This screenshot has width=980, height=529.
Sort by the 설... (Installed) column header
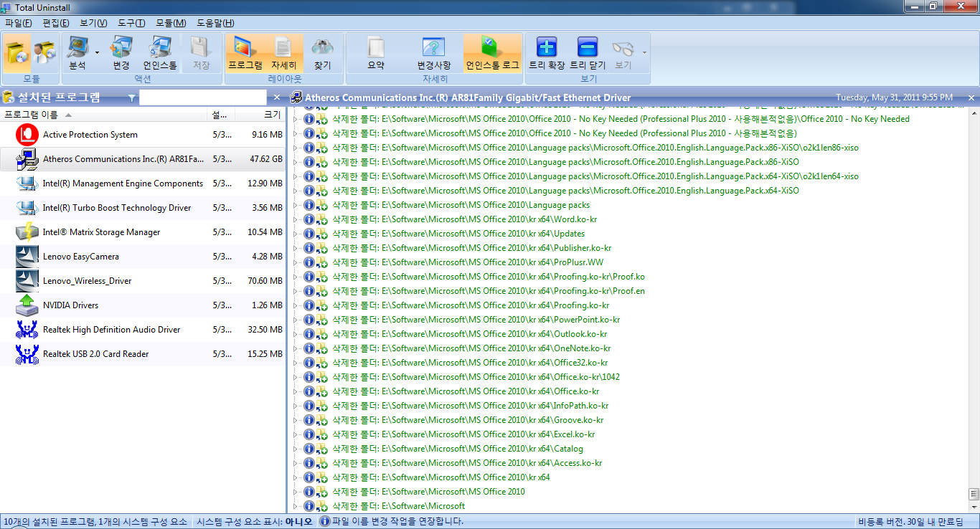pyautogui.click(x=222, y=115)
